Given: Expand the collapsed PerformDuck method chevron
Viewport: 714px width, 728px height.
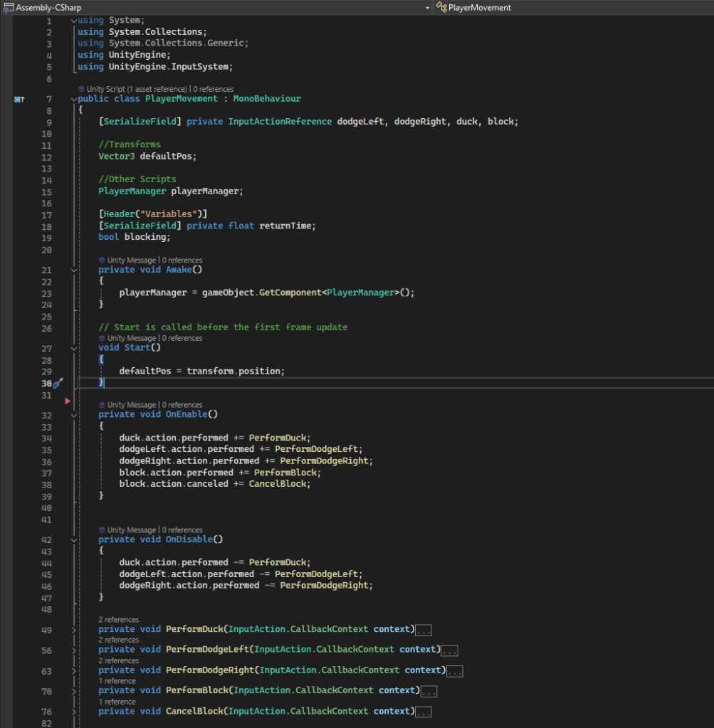Looking at the screenshot, I should tap(74, 630).
